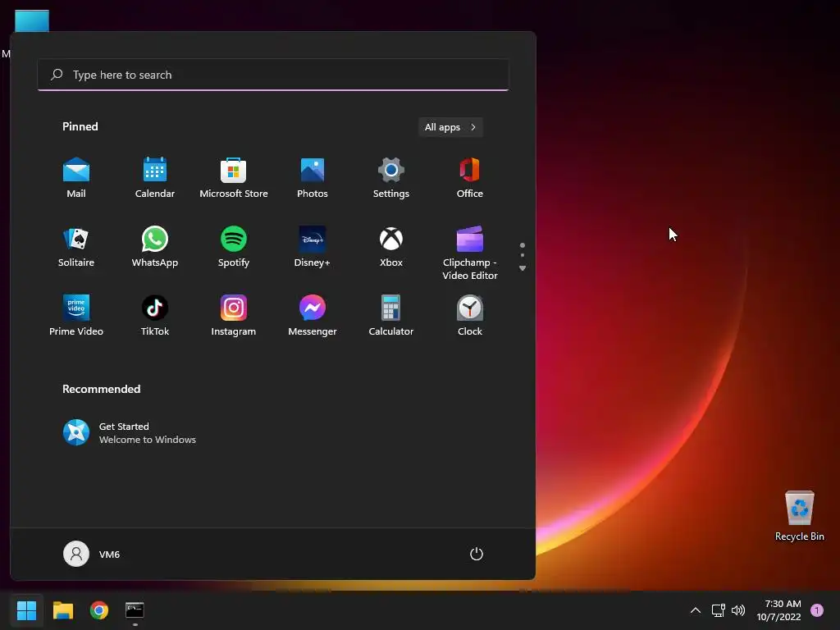
Task: Open Messenger app
Action: [313, 316]
